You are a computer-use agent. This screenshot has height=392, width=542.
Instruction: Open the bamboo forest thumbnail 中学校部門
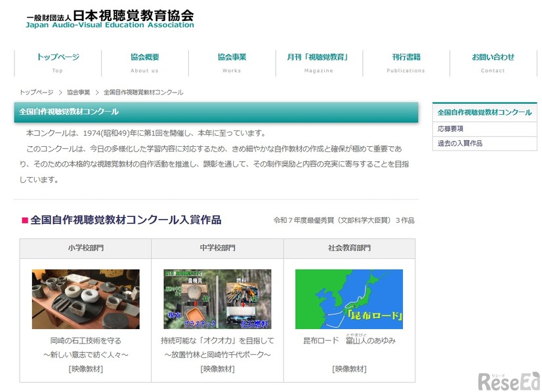tap(217, 299)
